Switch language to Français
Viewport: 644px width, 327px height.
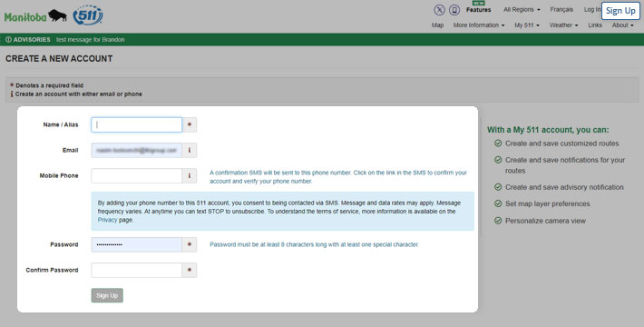[561, 9]
